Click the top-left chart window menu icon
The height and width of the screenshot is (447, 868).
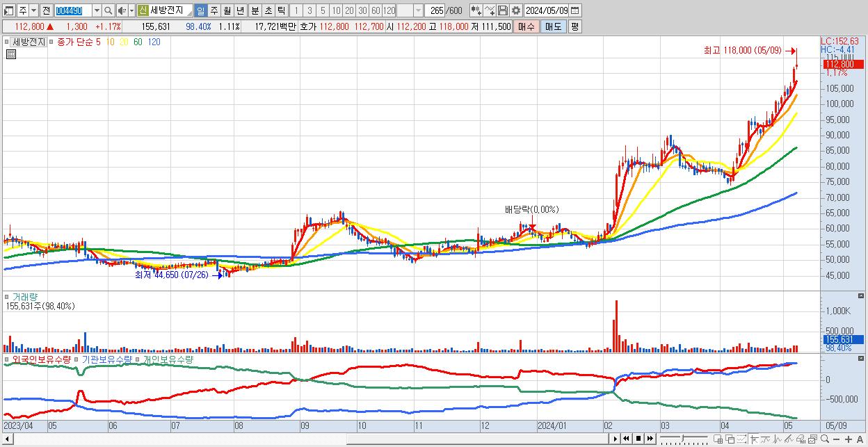coord(9,10)
